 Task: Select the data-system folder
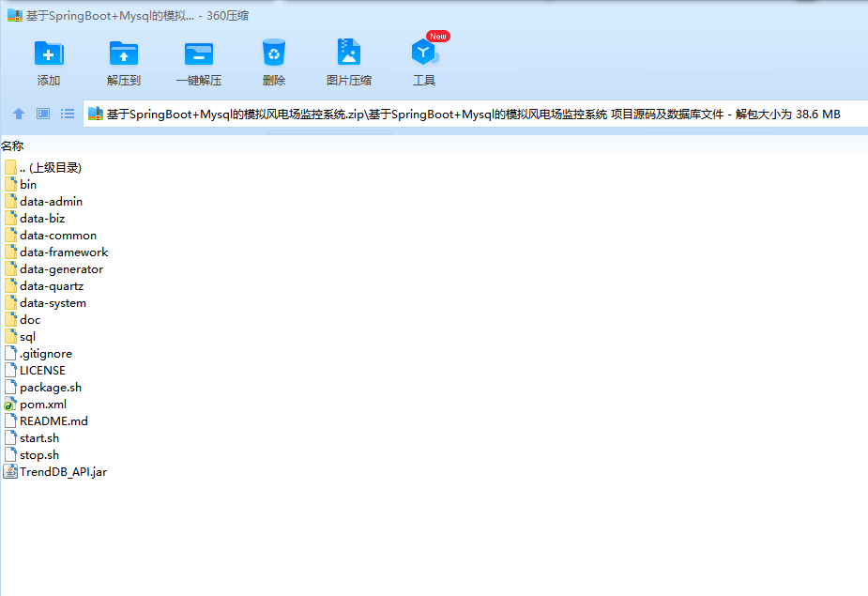point(45,303)
